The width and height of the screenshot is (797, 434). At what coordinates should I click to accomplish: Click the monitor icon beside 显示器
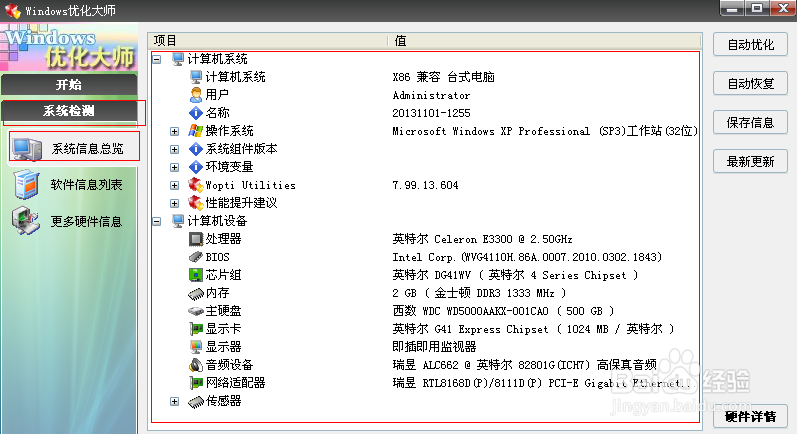point(196,347)
